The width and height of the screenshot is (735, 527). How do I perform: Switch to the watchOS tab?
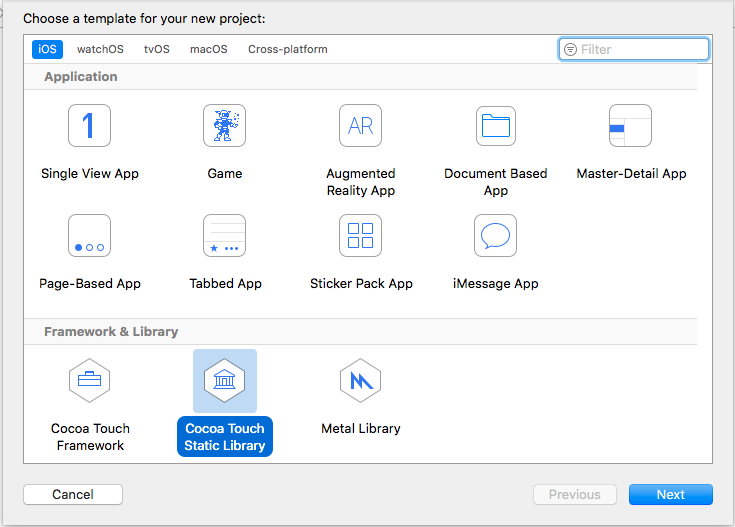pyautogui.click(x=100, y=49)
